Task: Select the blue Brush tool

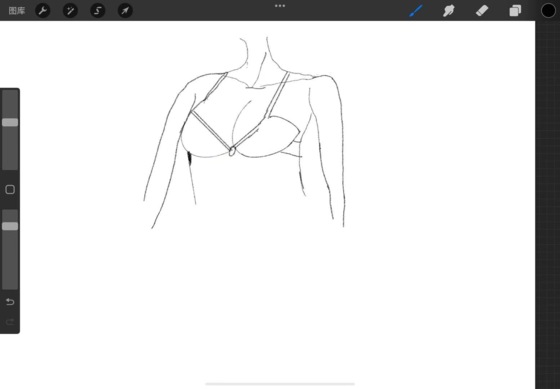Action: pos(416,11)
